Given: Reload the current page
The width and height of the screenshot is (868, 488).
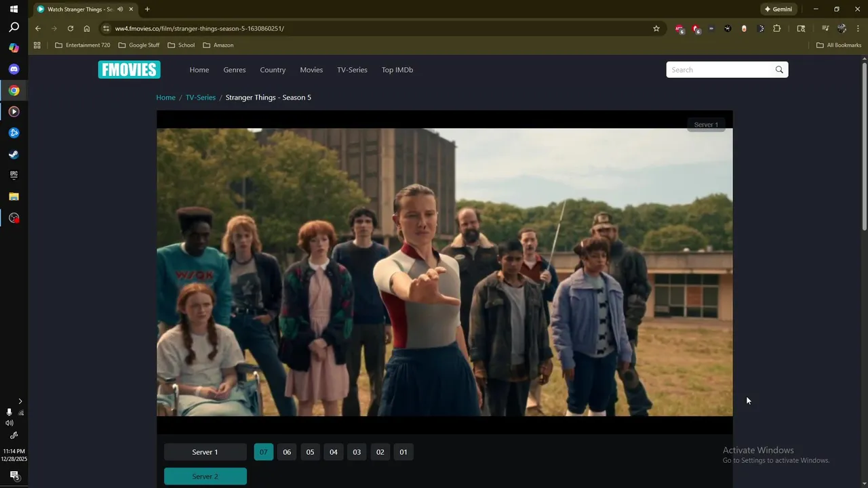Looking at the screenshot, I should (x=71, y=28).
